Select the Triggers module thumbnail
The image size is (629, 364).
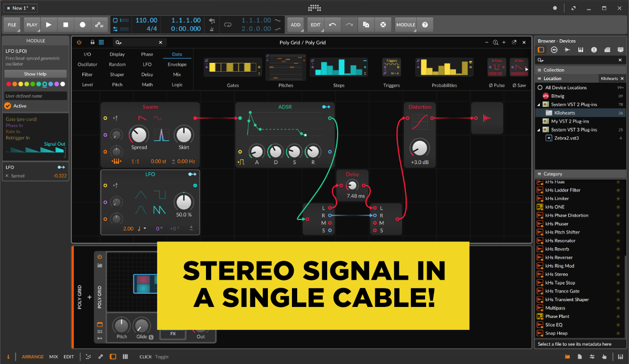tap(392, 67)
